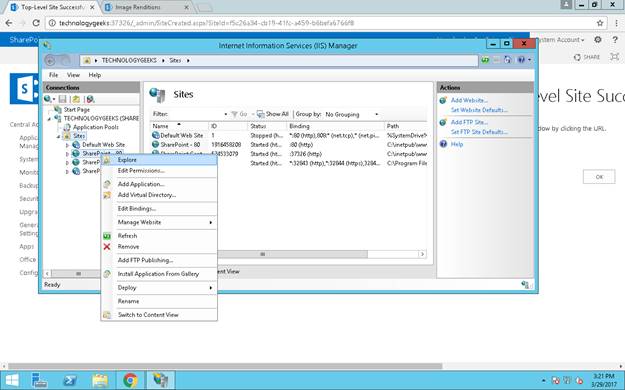Click the red X icon beside Remove
This screenshot has height=390, width=625.
click(x=107, y=247)
